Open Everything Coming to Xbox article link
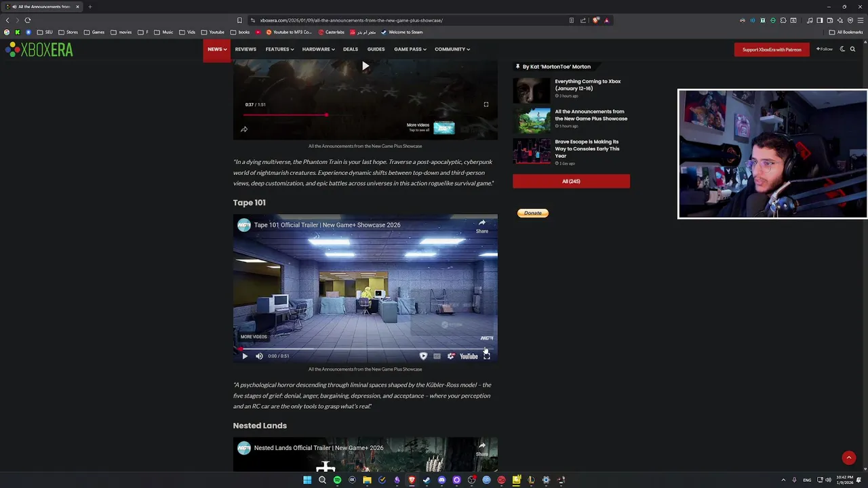Image resolution: width=868 pixels, height=488 pixels. [x=588, y=85]
